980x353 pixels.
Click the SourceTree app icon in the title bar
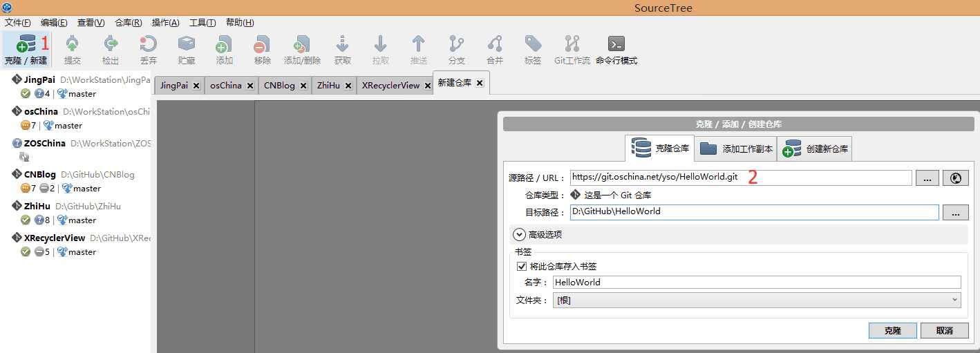7,8
